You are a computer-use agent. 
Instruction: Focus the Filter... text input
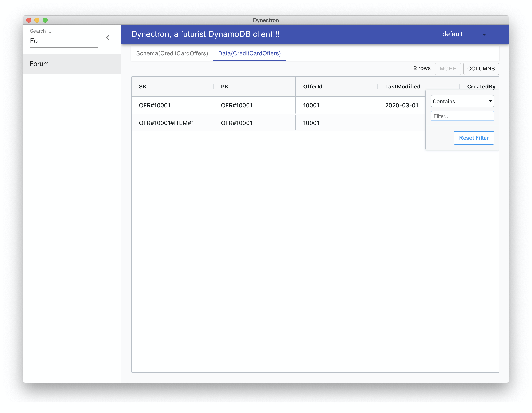pyautogui.click(x=462, y=116)
